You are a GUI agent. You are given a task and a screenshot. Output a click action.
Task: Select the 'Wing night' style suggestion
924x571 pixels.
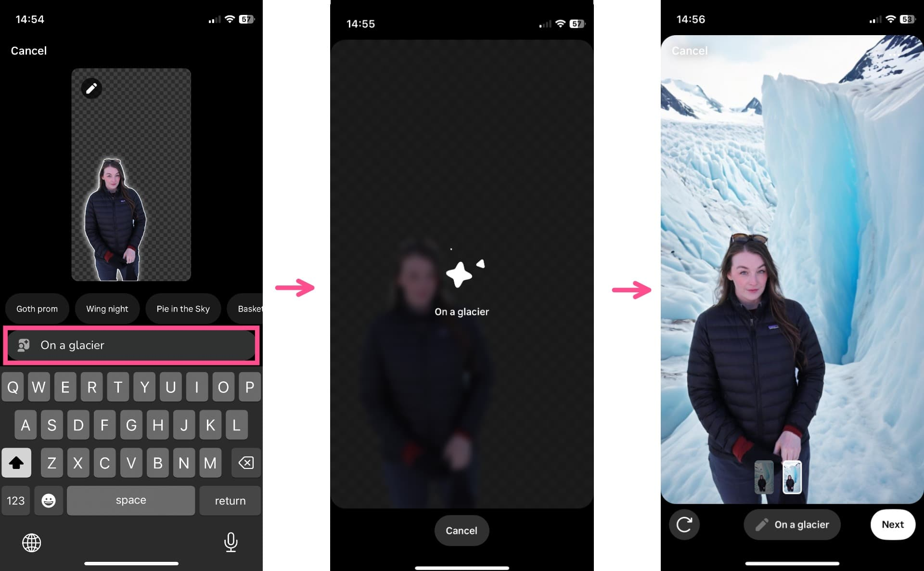108,308
